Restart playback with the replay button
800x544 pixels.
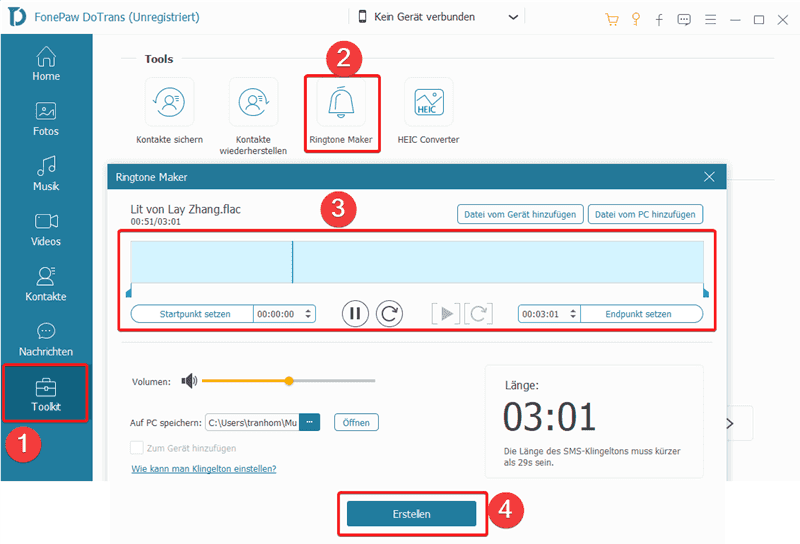(x=389, y=313)
